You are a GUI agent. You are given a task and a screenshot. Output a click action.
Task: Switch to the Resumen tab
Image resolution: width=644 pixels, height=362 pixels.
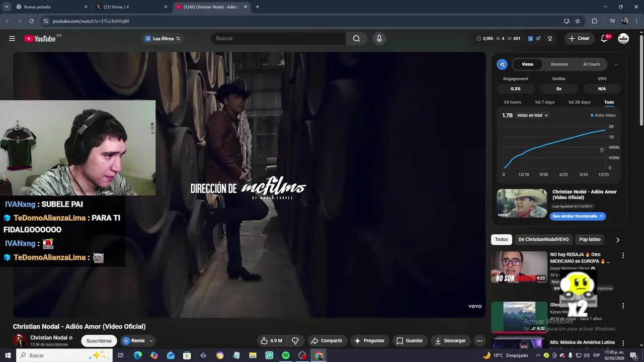click(x=559, y=64)
